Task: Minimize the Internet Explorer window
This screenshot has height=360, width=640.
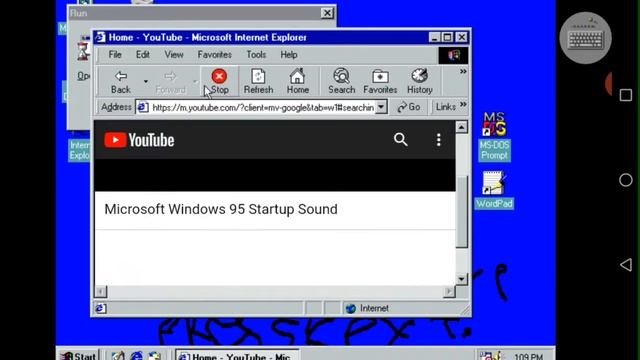Action: [x=434, y=38]
